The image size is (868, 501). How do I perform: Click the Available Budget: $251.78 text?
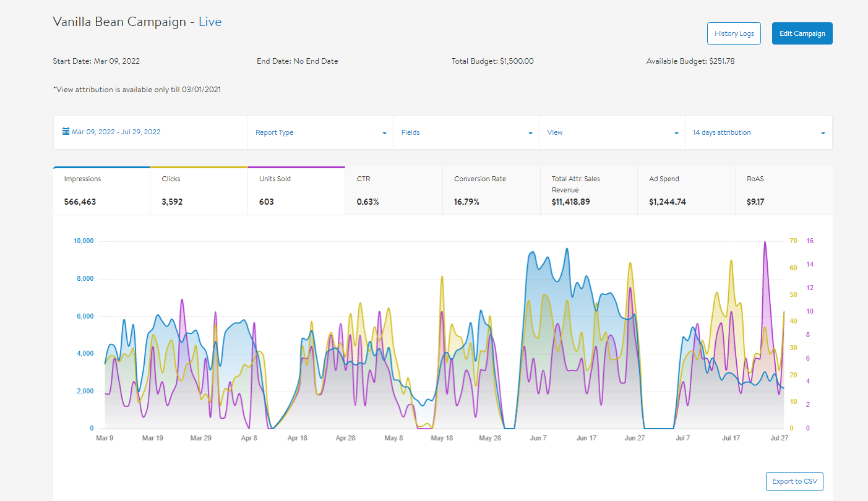point(690,61)
